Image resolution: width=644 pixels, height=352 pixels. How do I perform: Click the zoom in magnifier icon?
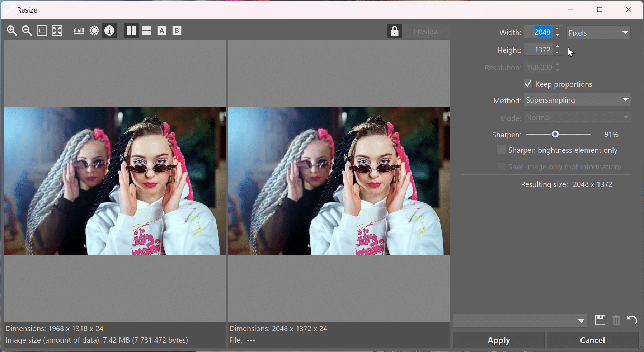12,31
